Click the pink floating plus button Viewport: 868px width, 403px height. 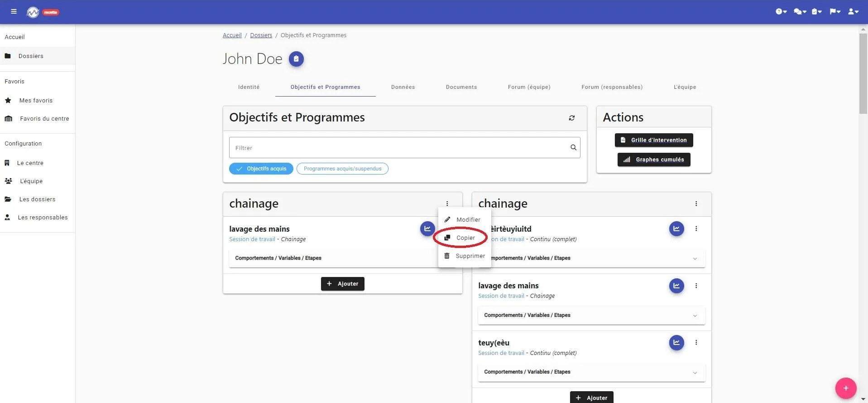[x=846, y=388]
